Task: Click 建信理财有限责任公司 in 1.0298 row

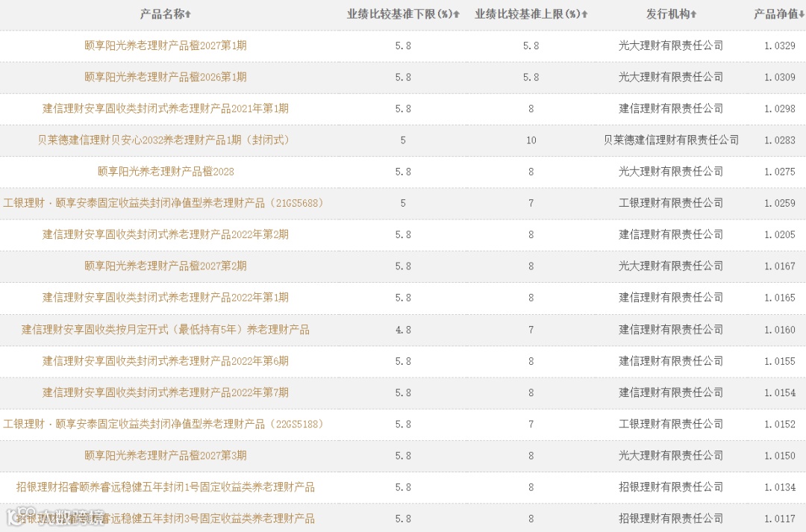Action: click(671, 108)
